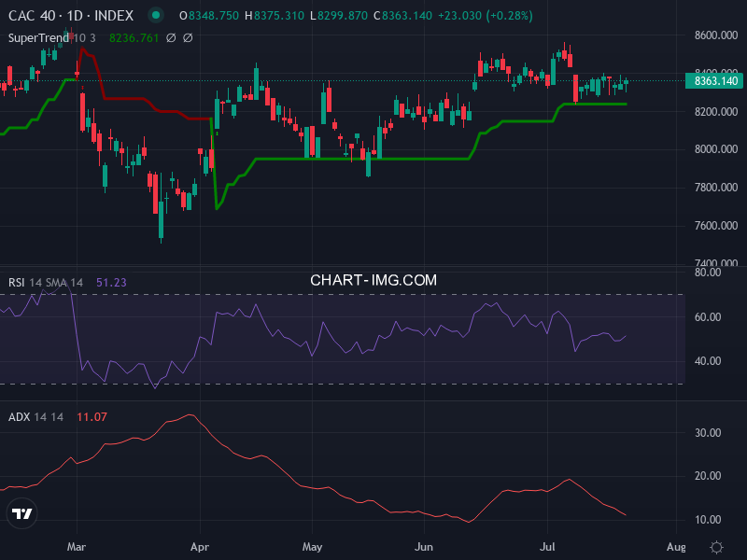747x560 pixels.
Task: Click ADX scale value 20.00
Action: [708, 476]
